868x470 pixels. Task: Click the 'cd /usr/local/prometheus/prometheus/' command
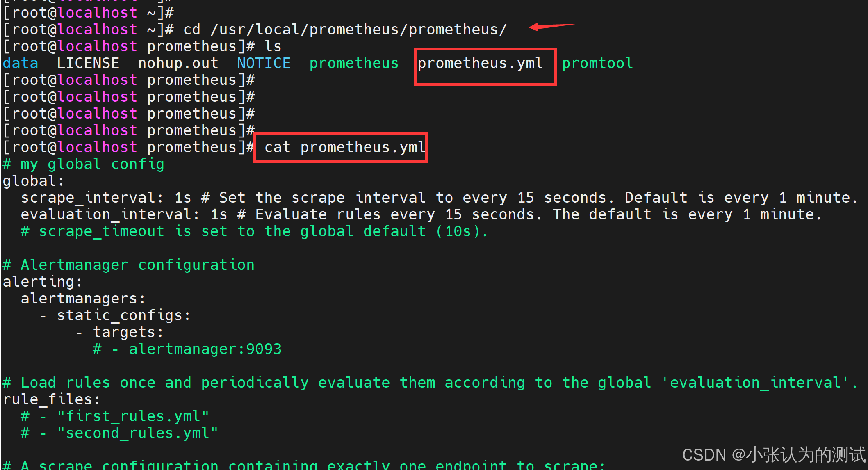coord(344,30)
